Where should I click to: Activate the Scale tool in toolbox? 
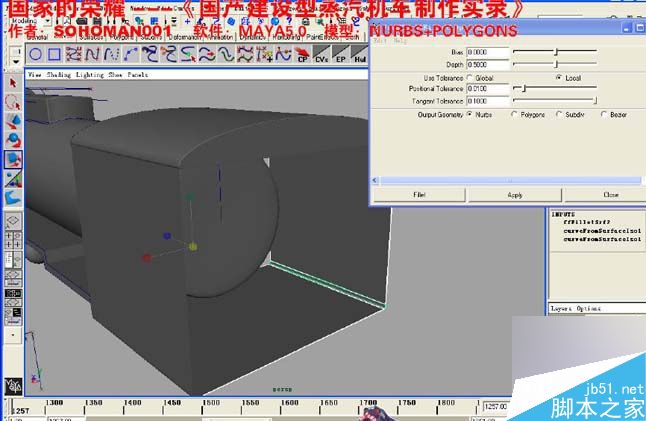click(x=13, y=159)
